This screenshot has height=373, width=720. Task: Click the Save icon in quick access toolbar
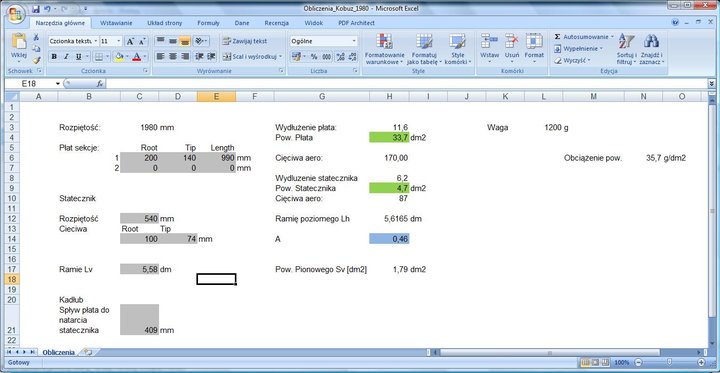(x=36, y=9)
